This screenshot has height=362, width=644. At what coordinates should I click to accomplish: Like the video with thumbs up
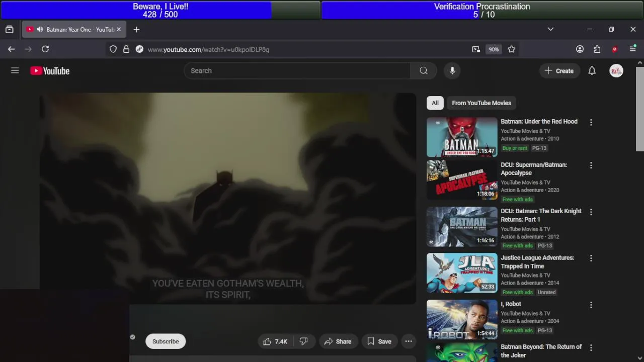point(275,341)
